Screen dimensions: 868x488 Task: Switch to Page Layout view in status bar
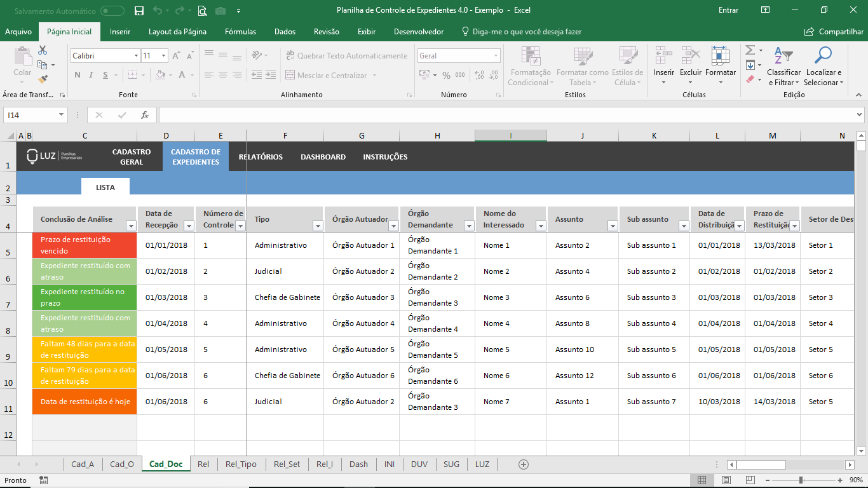(x=726, y=480)
